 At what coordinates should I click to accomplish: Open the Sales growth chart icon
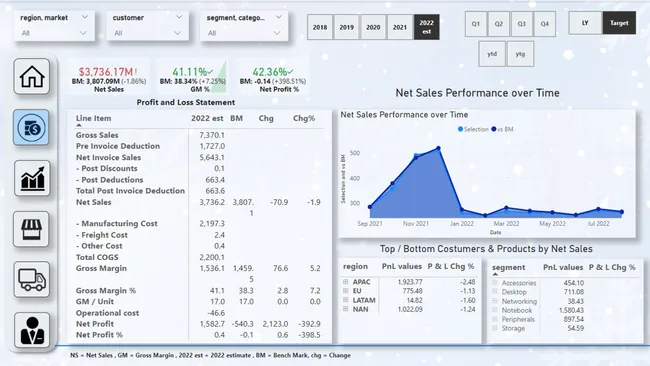[x=32, y=178]
